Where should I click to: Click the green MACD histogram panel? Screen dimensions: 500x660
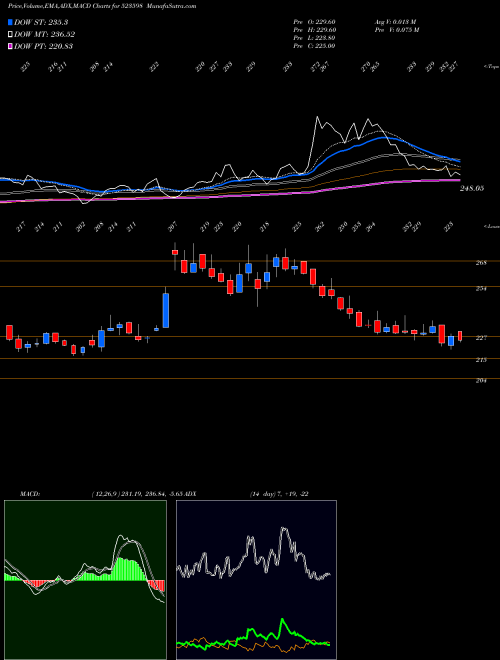tap(85, 580)
